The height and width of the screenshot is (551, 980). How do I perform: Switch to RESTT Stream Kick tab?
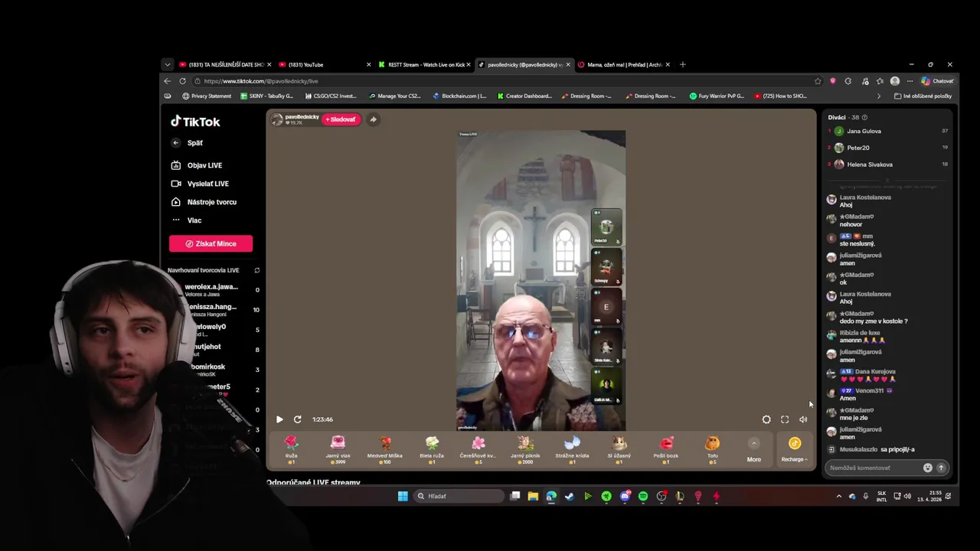426,64
